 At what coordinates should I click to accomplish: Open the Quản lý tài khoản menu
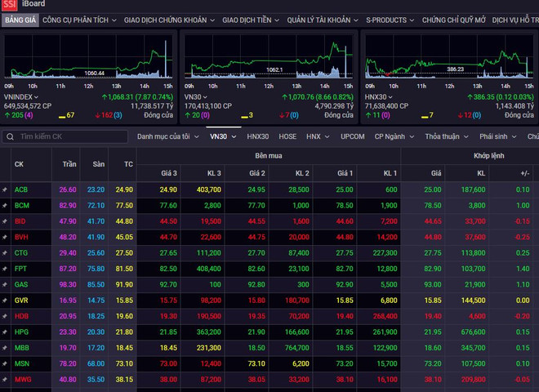coord(323,20)
